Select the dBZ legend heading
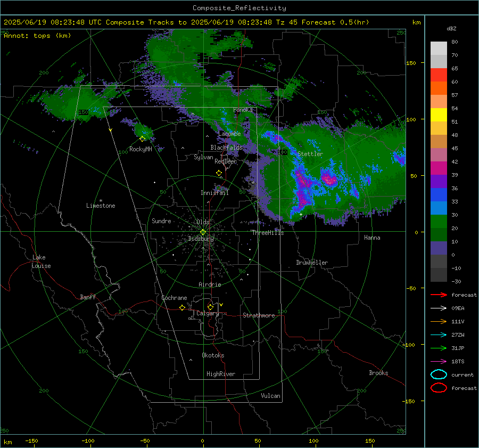The width and height of the screenshot is (479, 448). coord(451,29)
